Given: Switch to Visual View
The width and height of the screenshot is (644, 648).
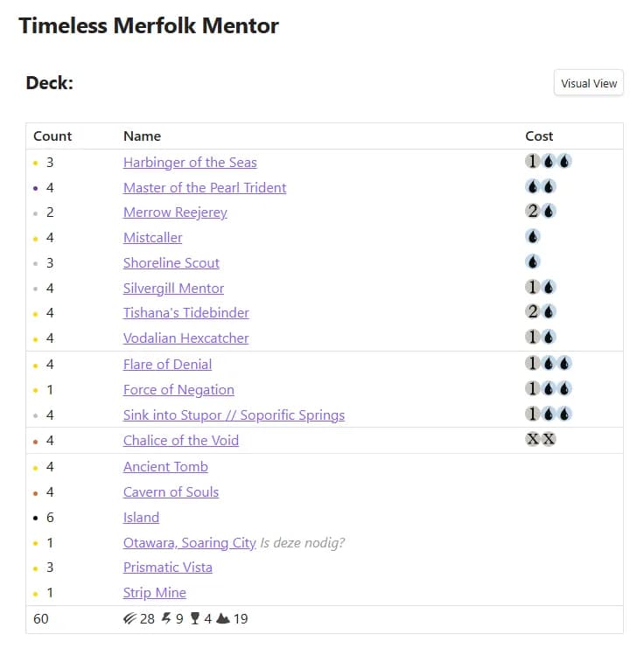Looking at the screenshot, I should tap(589, 83).
